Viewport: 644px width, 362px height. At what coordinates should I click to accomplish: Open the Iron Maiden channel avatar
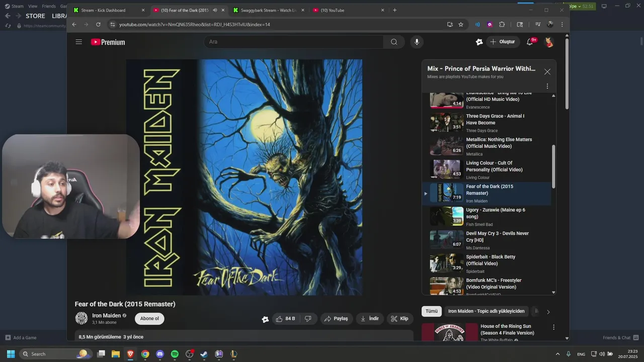[x=81, y=318]
